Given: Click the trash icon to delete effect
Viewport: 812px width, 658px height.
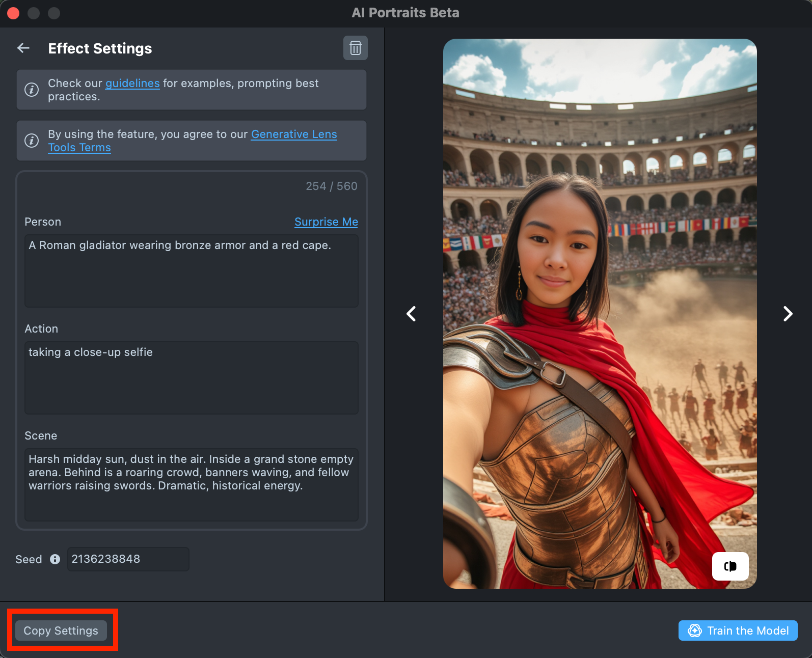Looking at the screenshot, I should (x=355, y=48).
